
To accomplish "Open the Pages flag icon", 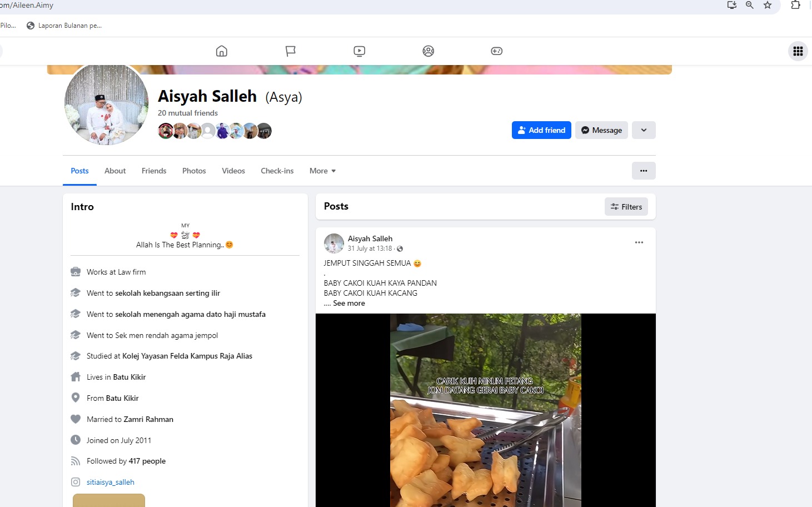I will 290,51.
